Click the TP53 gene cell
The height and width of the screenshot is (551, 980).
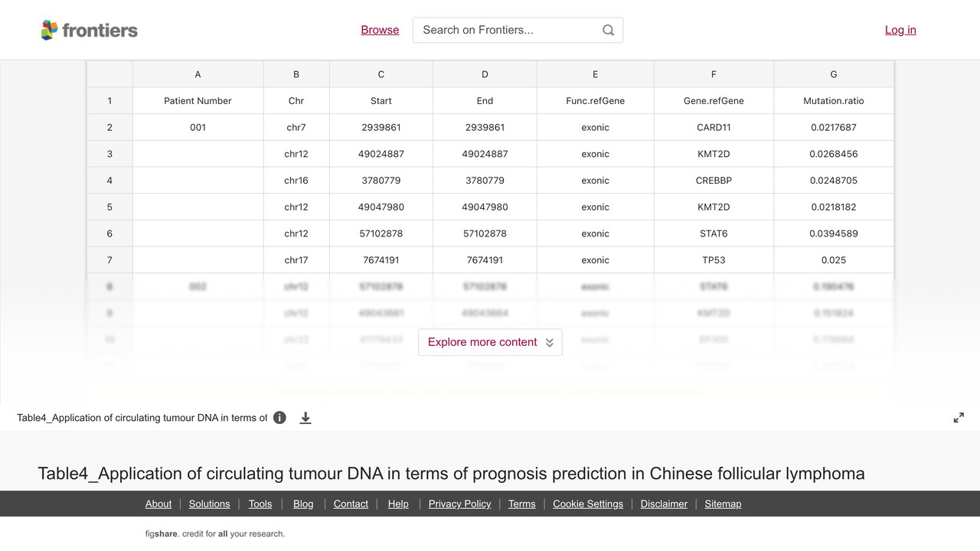[x=714, y=260]
